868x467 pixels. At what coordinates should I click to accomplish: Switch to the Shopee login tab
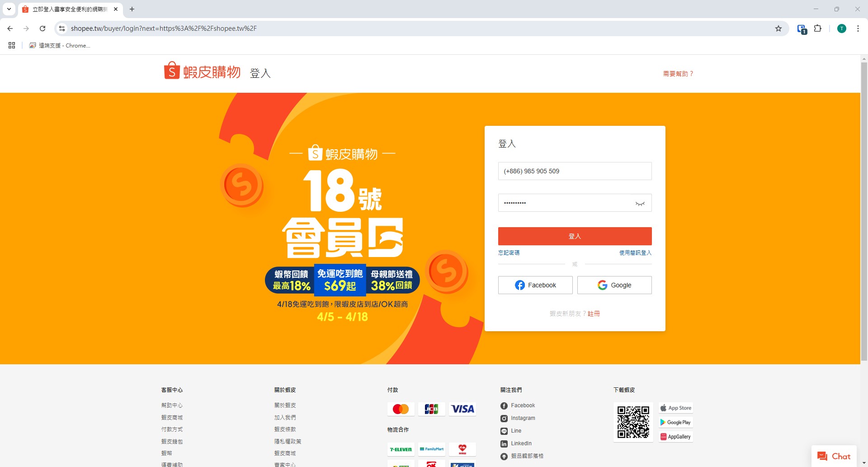pos(68,9)
